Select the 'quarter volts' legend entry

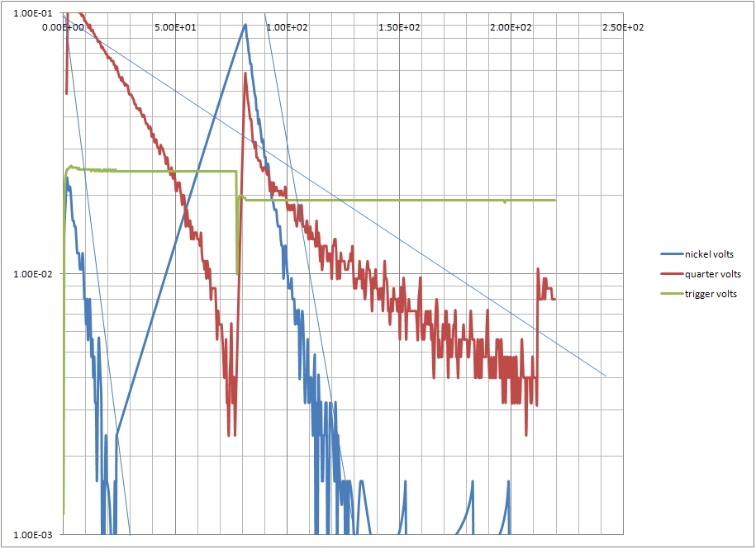[x=701, y=274]
